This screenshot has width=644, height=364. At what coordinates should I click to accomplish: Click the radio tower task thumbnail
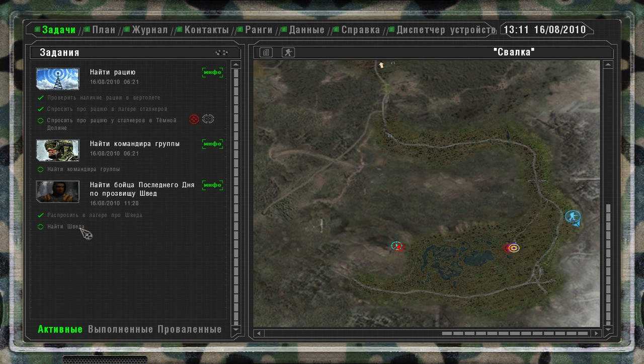click(58, 79)
